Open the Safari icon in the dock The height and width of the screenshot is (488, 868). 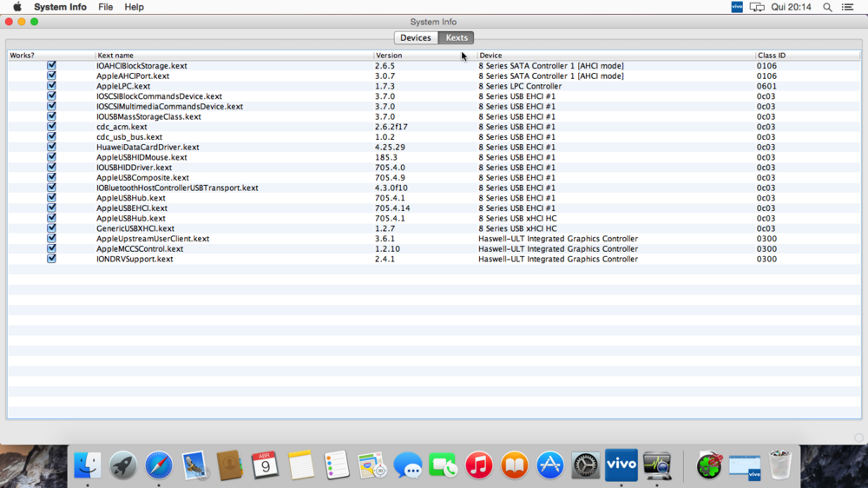point(159,465)
